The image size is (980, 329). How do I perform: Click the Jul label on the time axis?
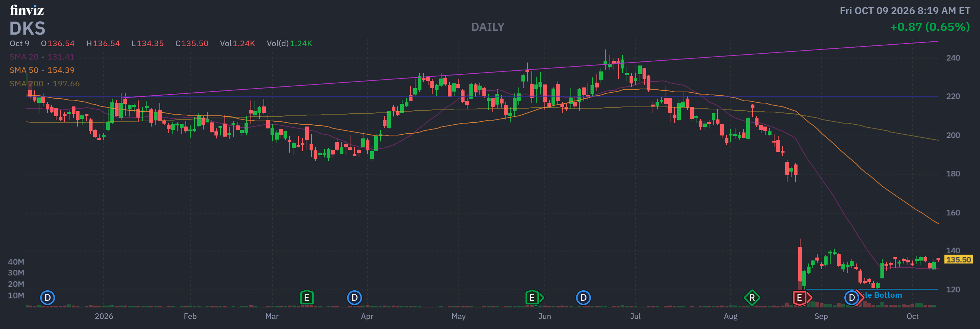[635, 316]
